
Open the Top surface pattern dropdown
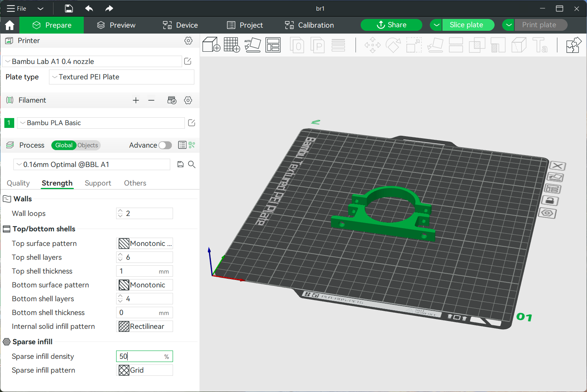click(145, 244)
